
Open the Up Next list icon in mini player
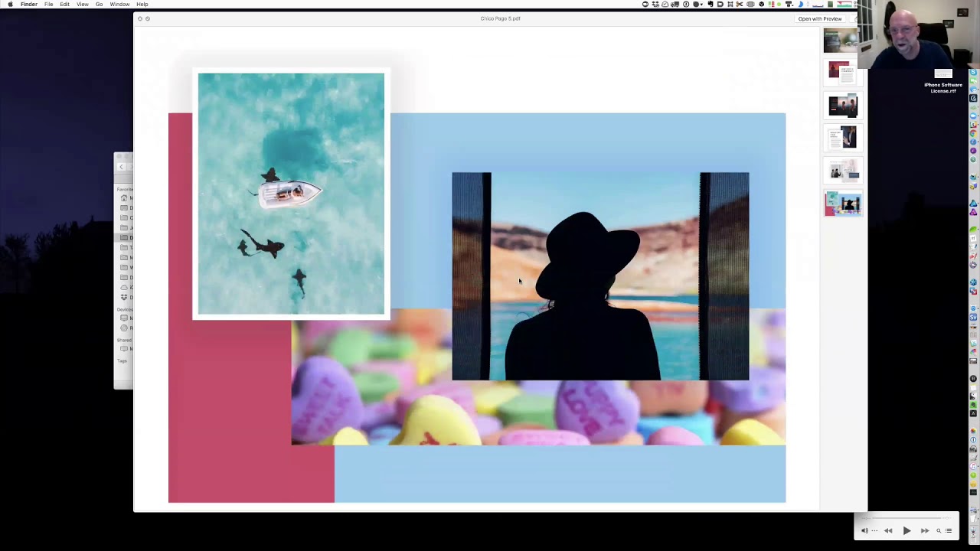point(948,530)
